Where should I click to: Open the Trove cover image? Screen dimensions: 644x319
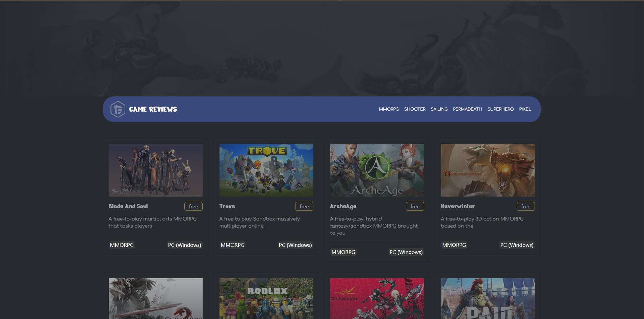(x=266, y=170)
